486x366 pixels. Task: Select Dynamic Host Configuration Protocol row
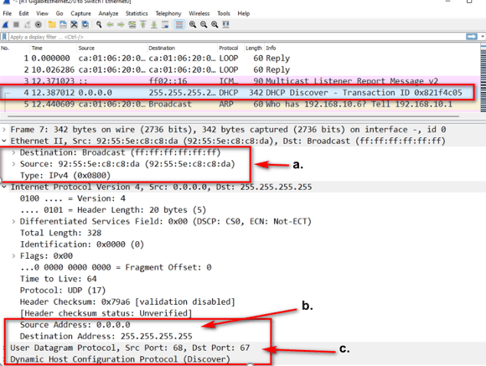point(120,359)
